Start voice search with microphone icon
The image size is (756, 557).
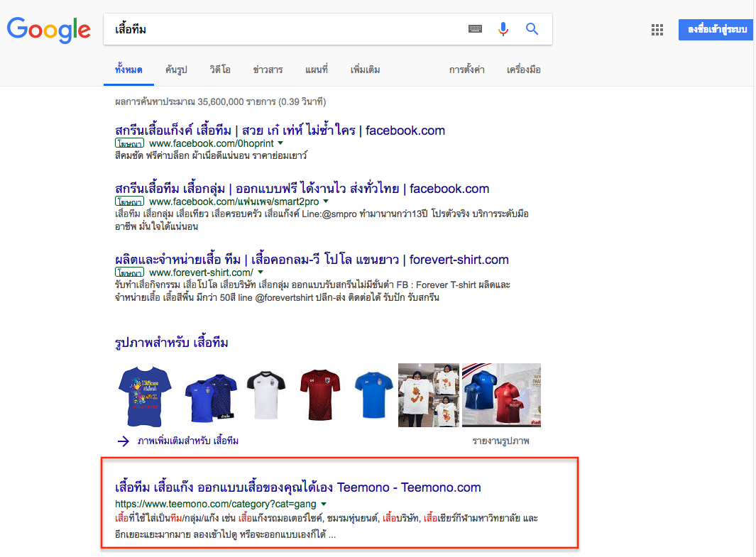pyautogui.click(x=503, y=29)
